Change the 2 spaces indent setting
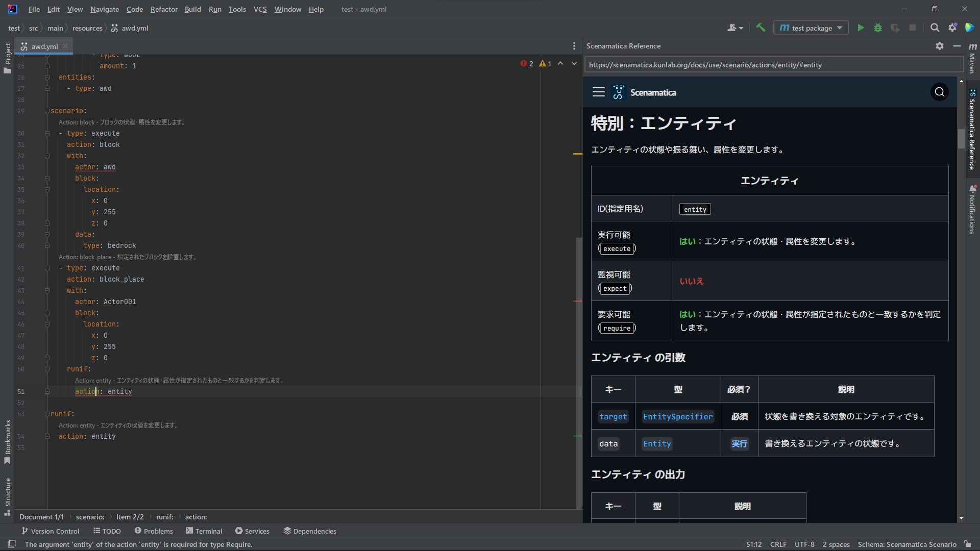This screenshot has width=980, height=551. tap(836, 544)
